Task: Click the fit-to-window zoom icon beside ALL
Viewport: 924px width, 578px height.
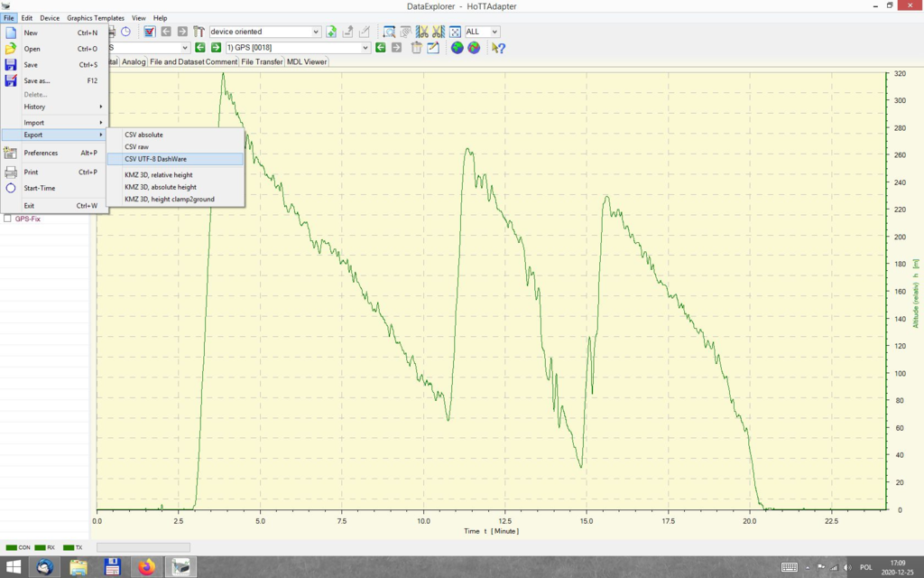Action: (455, 32)
